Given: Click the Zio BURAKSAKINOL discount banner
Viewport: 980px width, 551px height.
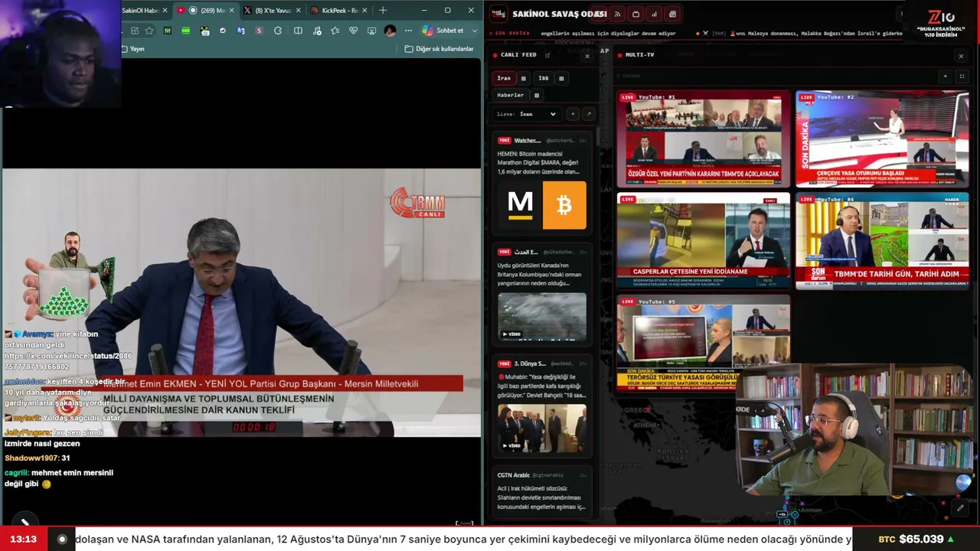Looking at the screenshot, I should (940, 24).
